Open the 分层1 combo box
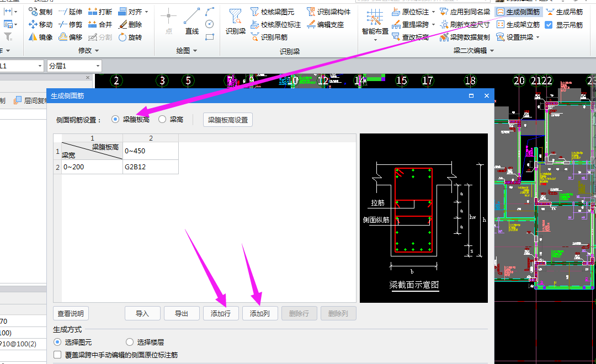596x364 pixels. tap(74, 66)
